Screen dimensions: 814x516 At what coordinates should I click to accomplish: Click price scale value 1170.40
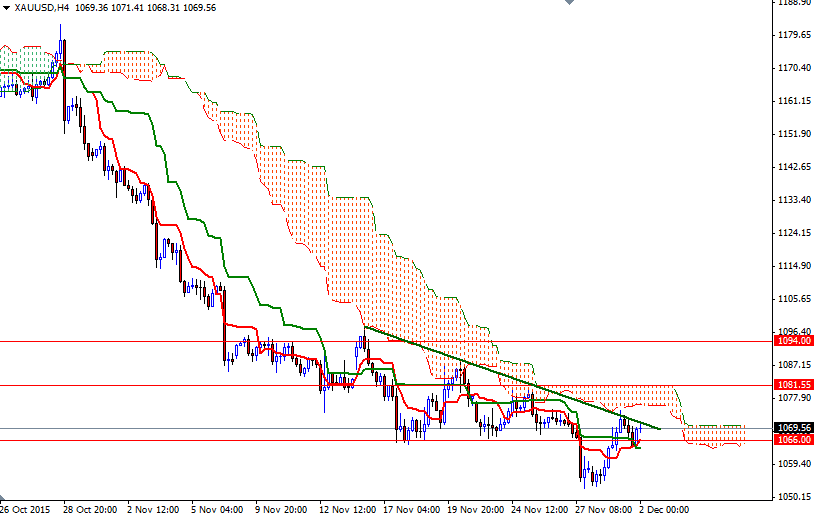(x=794, y=67)
